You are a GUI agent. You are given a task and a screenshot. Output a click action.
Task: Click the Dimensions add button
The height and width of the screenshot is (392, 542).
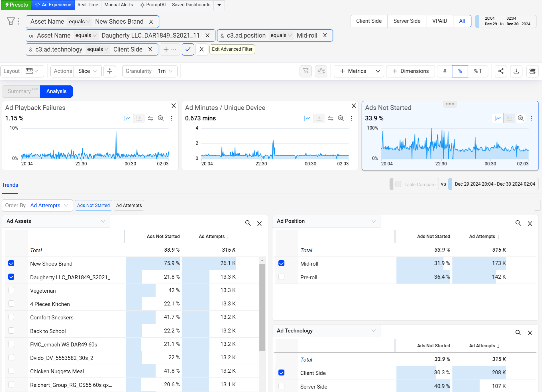[410, 71]
